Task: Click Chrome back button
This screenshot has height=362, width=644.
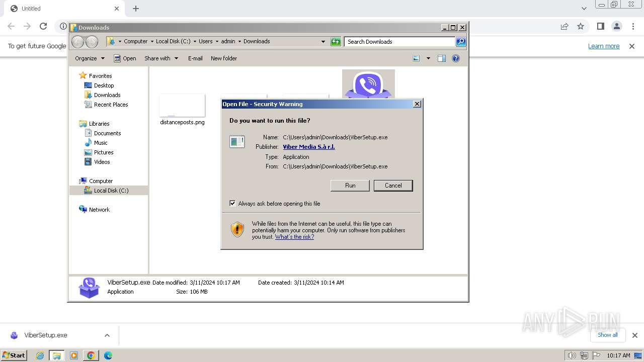Action: [11, 26]
